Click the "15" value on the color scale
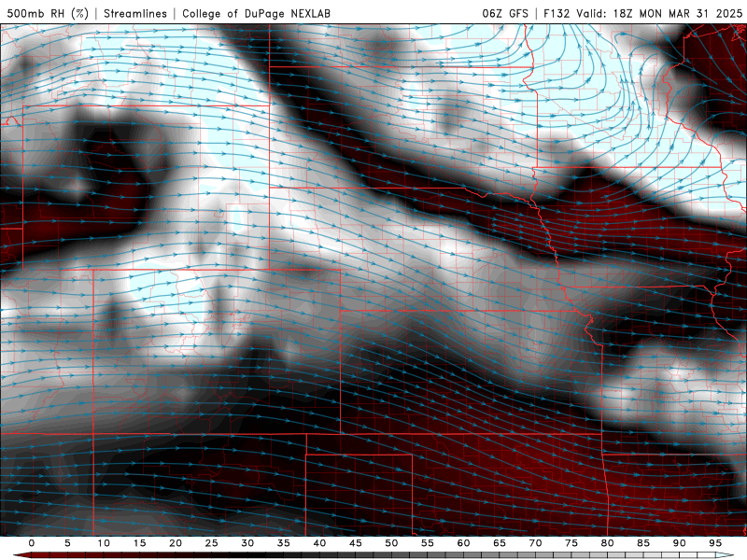 pyautogui.click(x=139, y=543)
